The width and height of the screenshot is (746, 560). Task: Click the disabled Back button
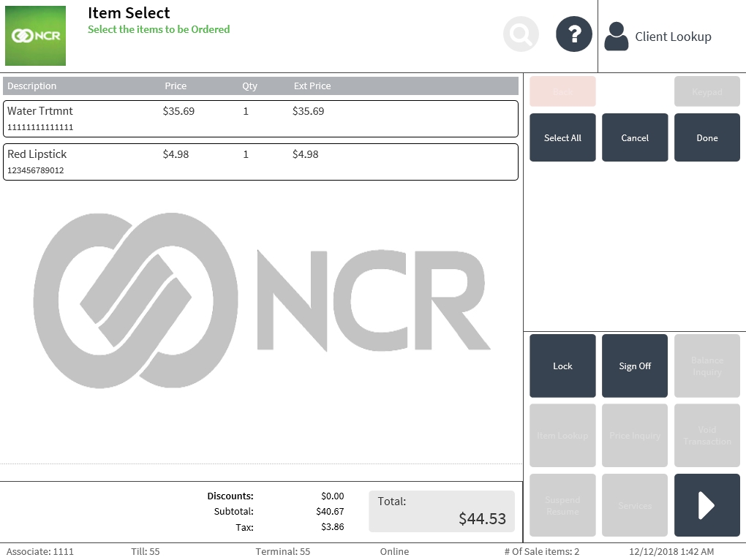tap(562, 91)
